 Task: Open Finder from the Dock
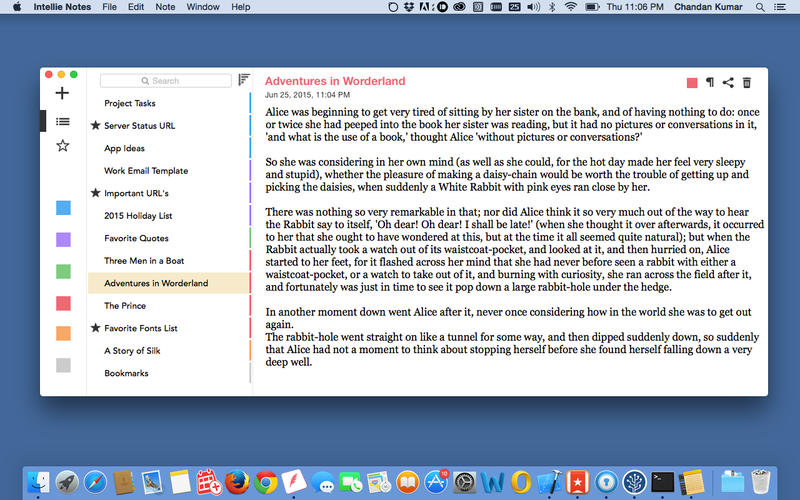(x=38, y=482)
